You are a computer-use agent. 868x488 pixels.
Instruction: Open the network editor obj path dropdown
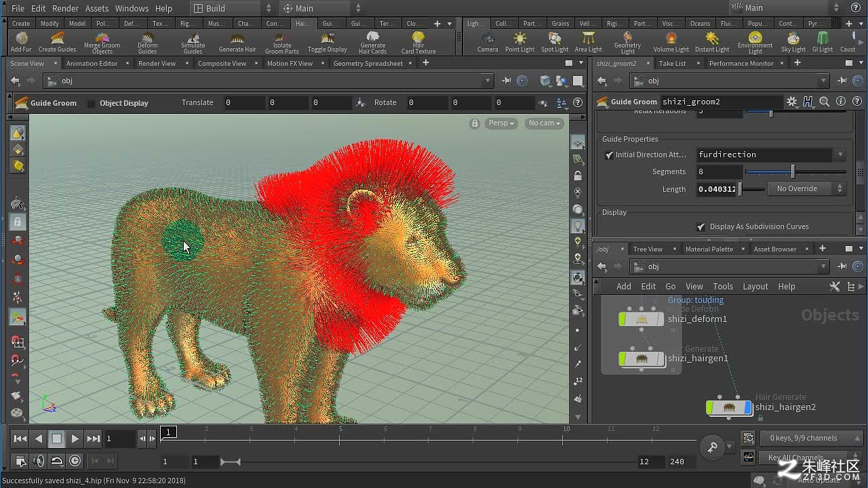point(824,266)
